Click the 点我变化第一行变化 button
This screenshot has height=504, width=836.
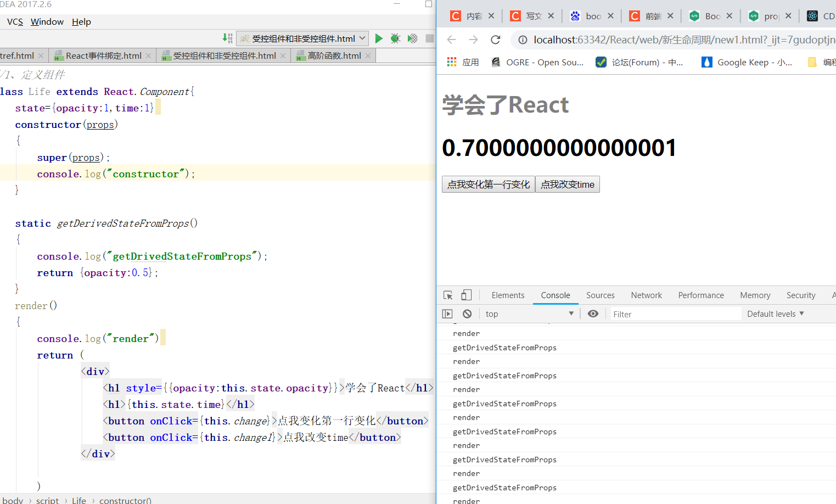489,184
